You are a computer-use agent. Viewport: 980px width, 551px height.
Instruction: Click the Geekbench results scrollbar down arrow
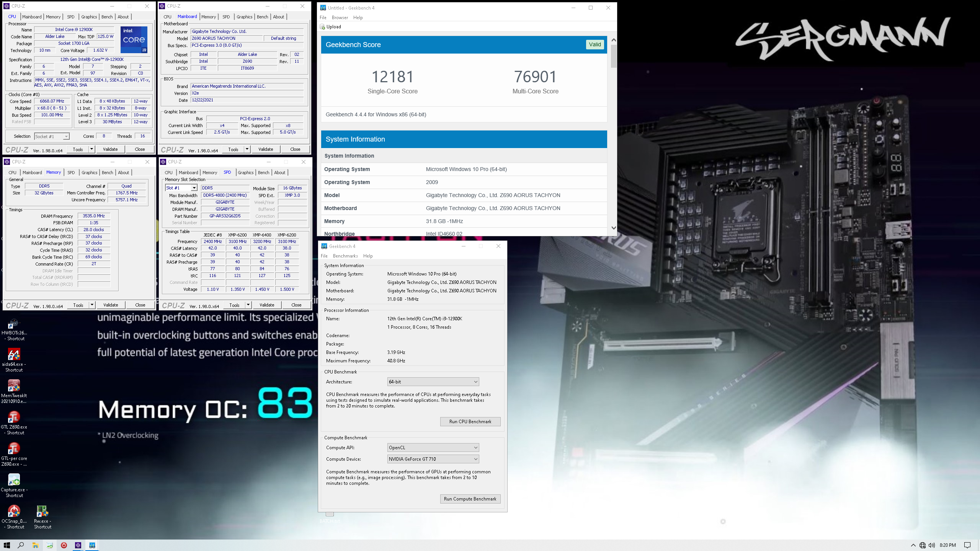pos(614,228)
